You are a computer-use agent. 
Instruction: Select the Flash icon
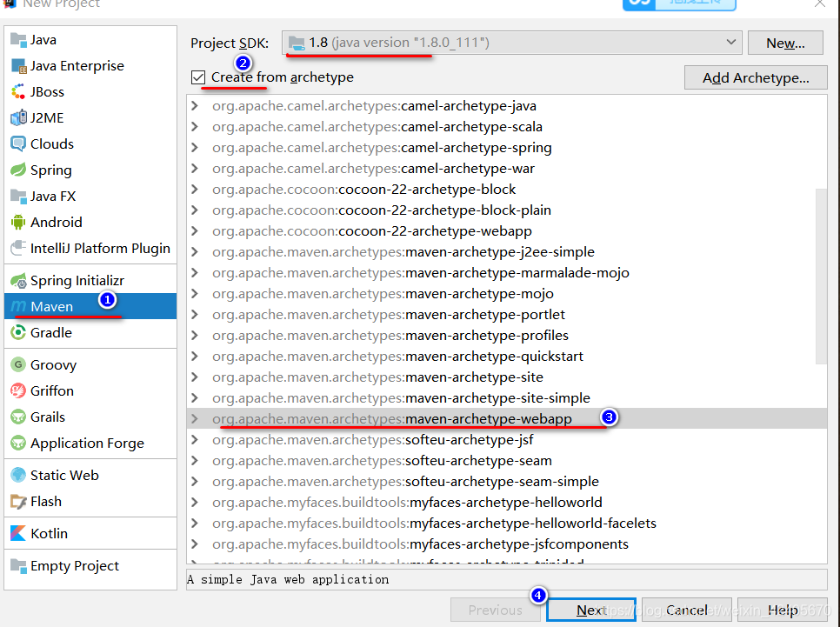point(18,502)
